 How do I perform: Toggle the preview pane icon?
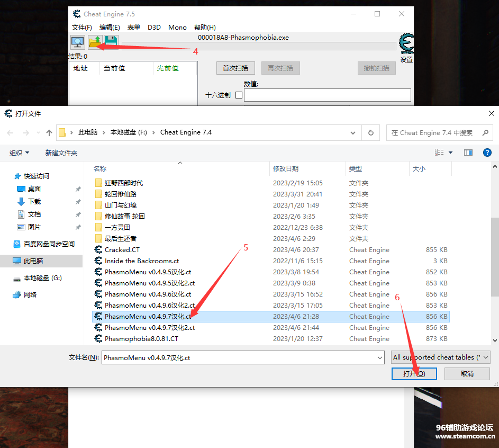click(x=468, y=153)
